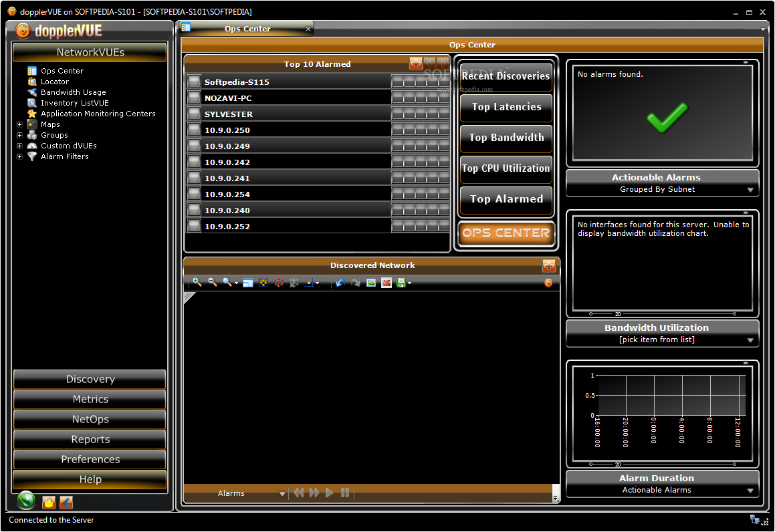The width and height of the screenshot is (775, 532).
Task: Click the fast-forward playback control
Action: (314, 493)
